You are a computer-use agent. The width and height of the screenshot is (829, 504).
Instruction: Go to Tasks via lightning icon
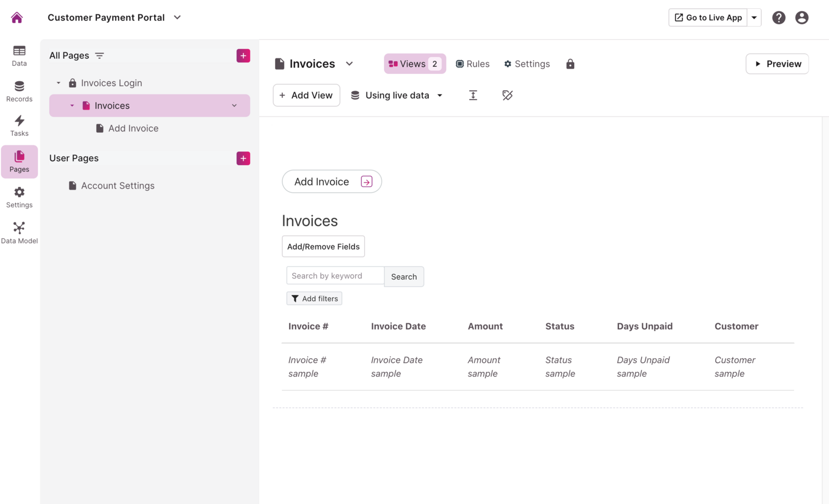click(x=19, y=125)
